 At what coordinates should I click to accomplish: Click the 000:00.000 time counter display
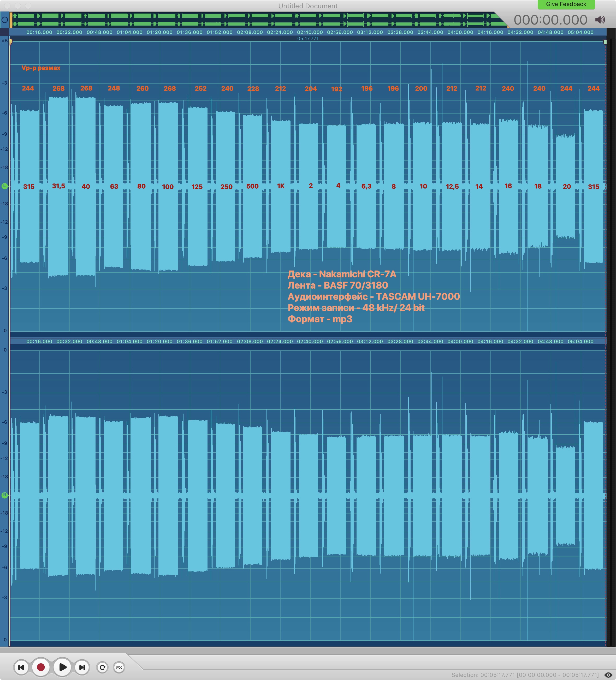pos(550,20)
